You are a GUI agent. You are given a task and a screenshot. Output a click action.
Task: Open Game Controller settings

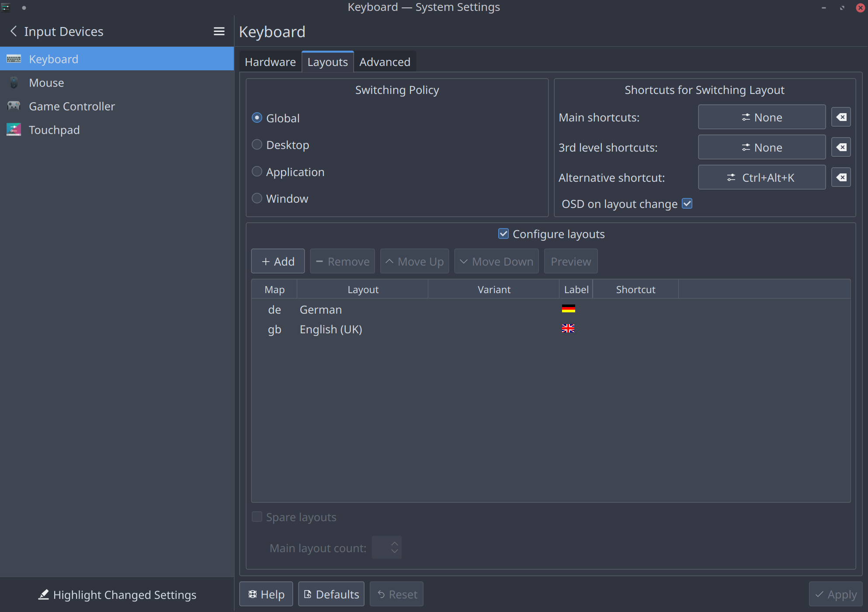click(72, 107)
